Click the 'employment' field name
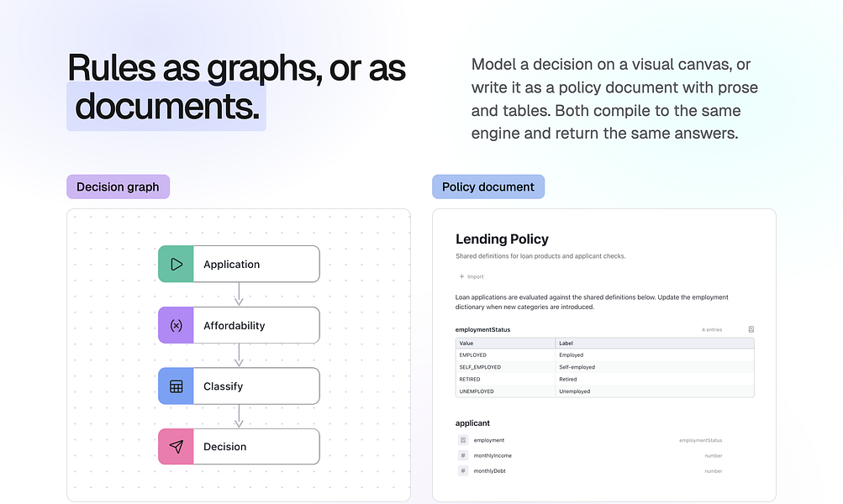843x504 pixels. click(488, 440)
